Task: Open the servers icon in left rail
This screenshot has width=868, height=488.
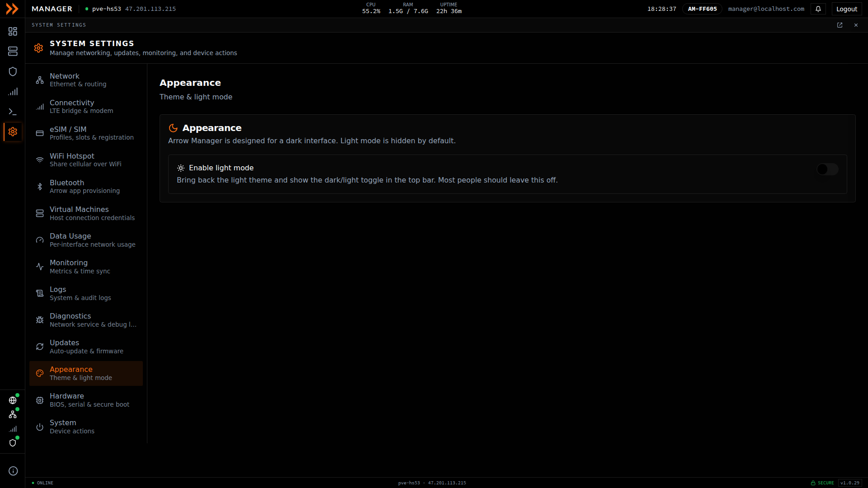Action: click(13, 51)
